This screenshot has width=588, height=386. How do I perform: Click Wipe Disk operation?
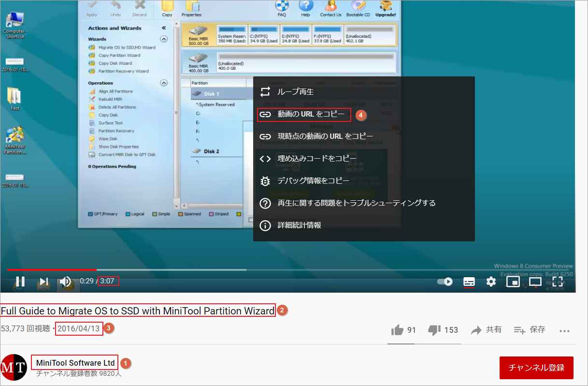tap(103, 139)
